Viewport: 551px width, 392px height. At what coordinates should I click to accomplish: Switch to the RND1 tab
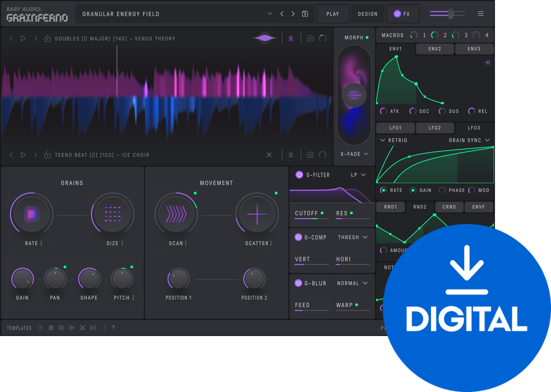[391, 207]
